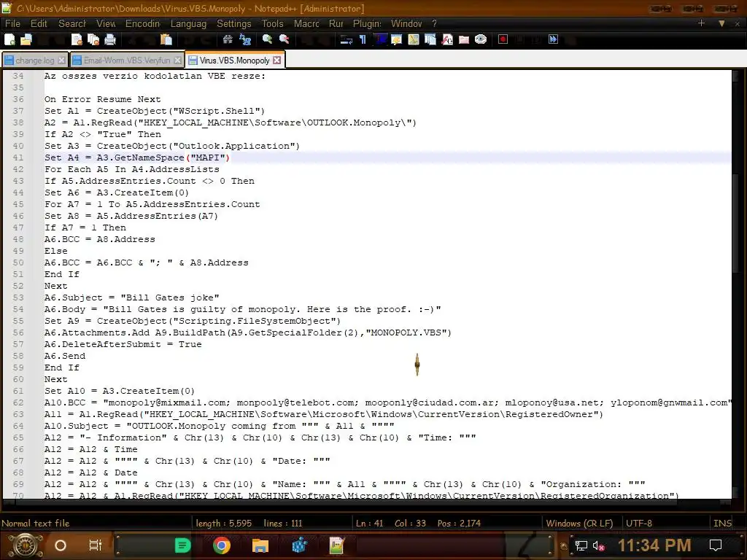Click Windows (CR LF) line ending status

click(579, 523)
